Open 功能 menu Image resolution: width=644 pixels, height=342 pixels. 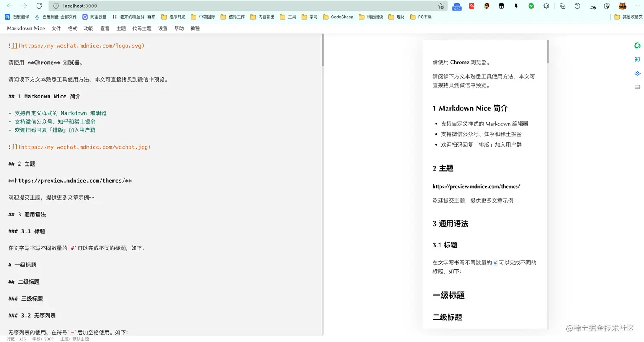[x=89, y=29]
